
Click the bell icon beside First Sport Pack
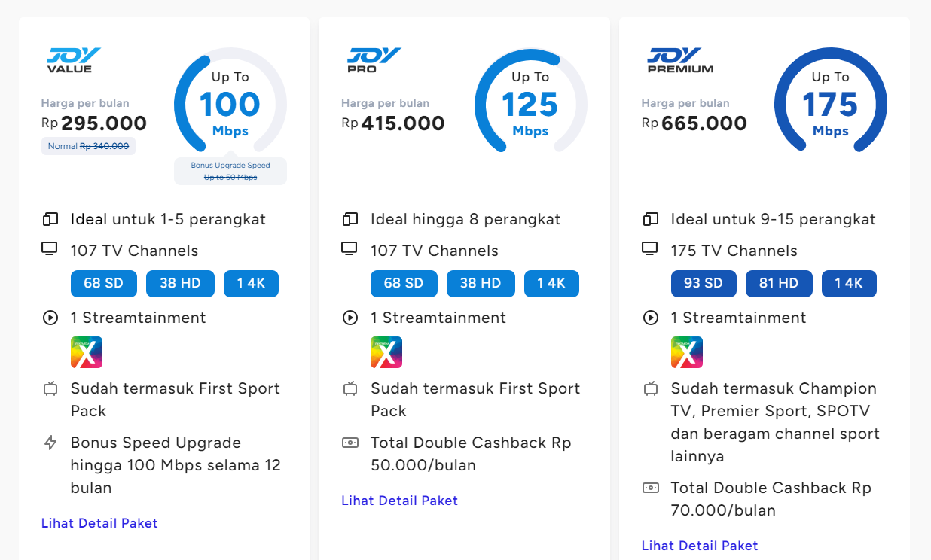click(50, 388)
